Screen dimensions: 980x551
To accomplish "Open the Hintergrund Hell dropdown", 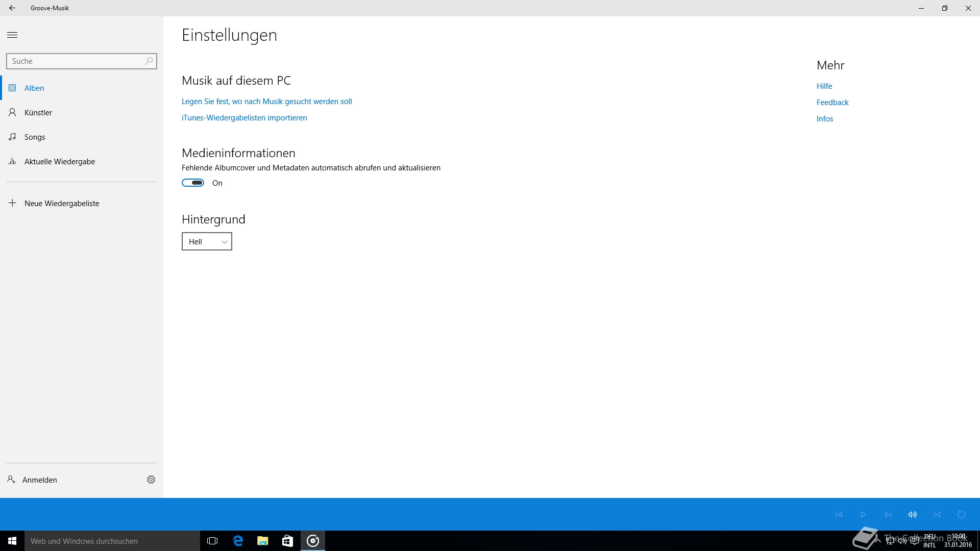I will (207, 241).
